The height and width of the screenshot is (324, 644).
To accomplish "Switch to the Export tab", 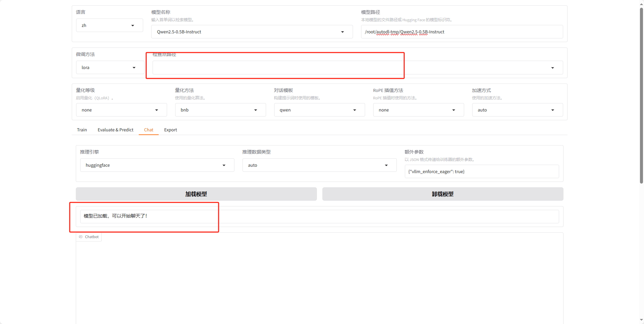I will (170, 130).
